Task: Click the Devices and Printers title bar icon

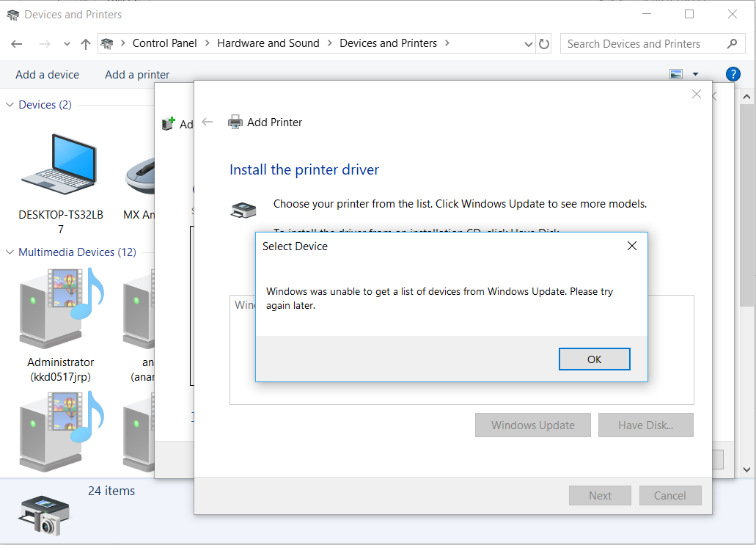Action: coord(12,15)
